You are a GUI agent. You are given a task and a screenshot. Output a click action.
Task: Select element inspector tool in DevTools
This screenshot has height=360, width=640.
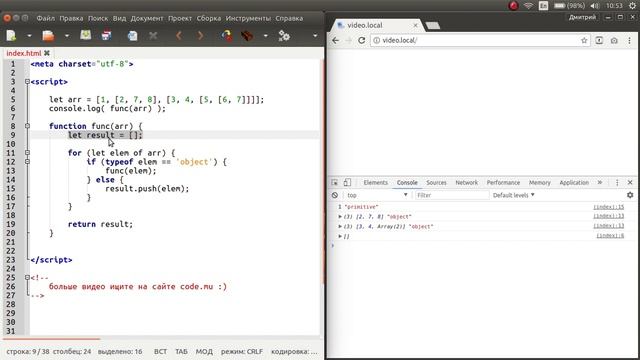335,182
